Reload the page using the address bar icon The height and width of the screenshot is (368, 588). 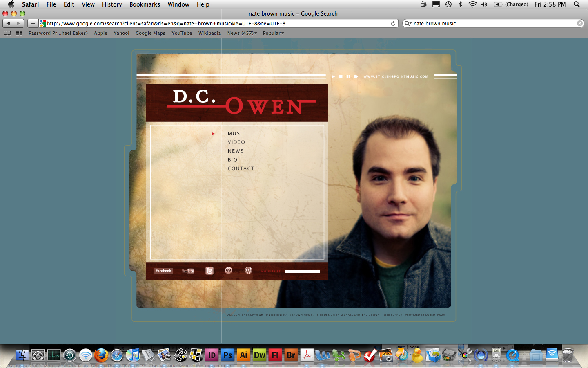point(393,23)
